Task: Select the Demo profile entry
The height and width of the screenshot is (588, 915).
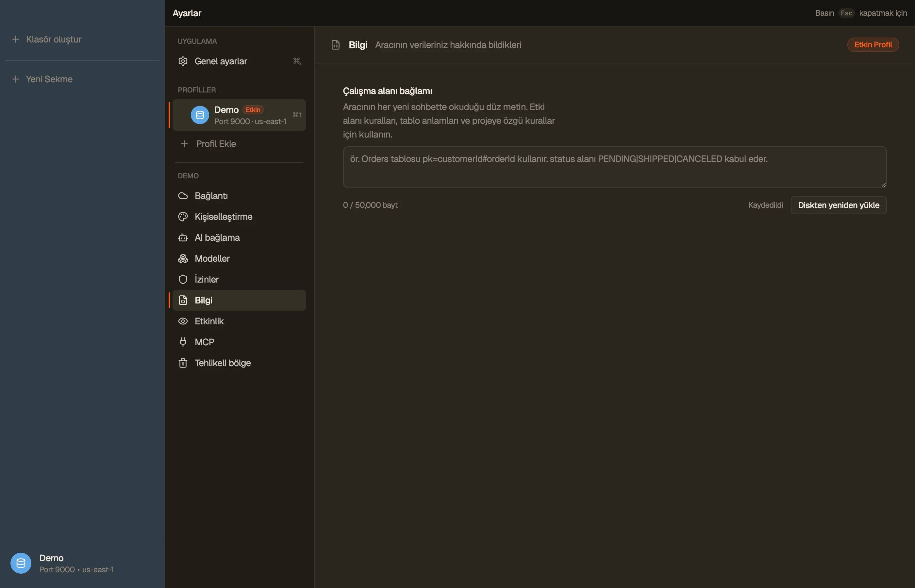Action: pyautogui.click(x=239, y=115)
